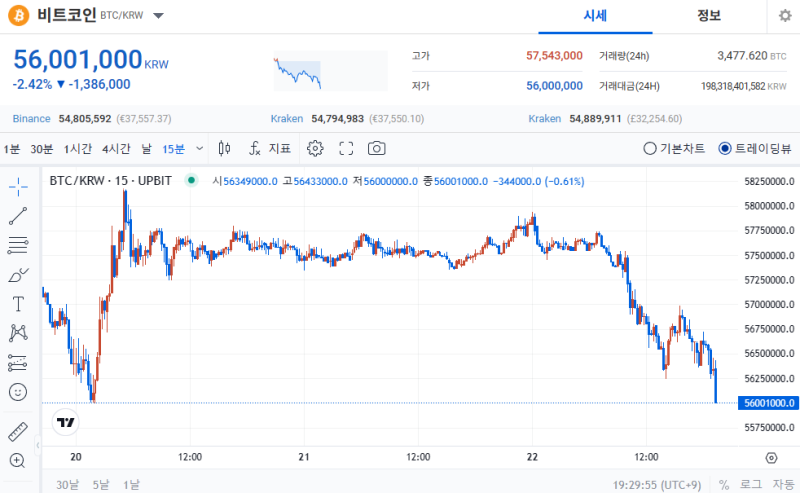This screenshot has width=800, height=493.
Task: Open the Binance price link
Action: click(31, 118)
